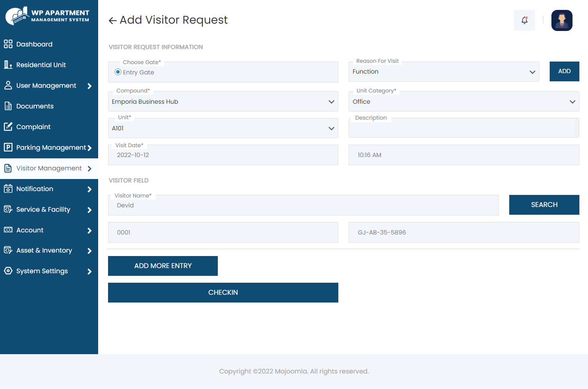This screenshot has width=588, height=389.
Task: Open the Residential Unit menu item
Action: coord(49,65)
